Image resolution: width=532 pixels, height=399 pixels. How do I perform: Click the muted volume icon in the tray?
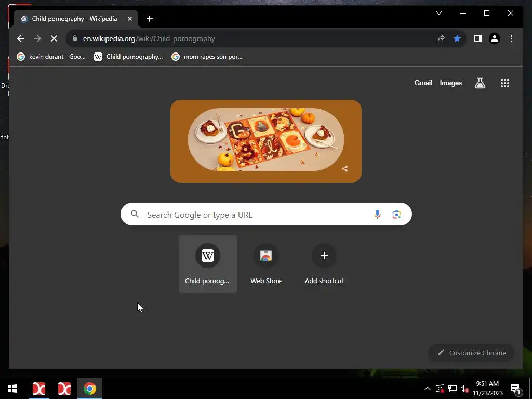(x=464, y=389)
